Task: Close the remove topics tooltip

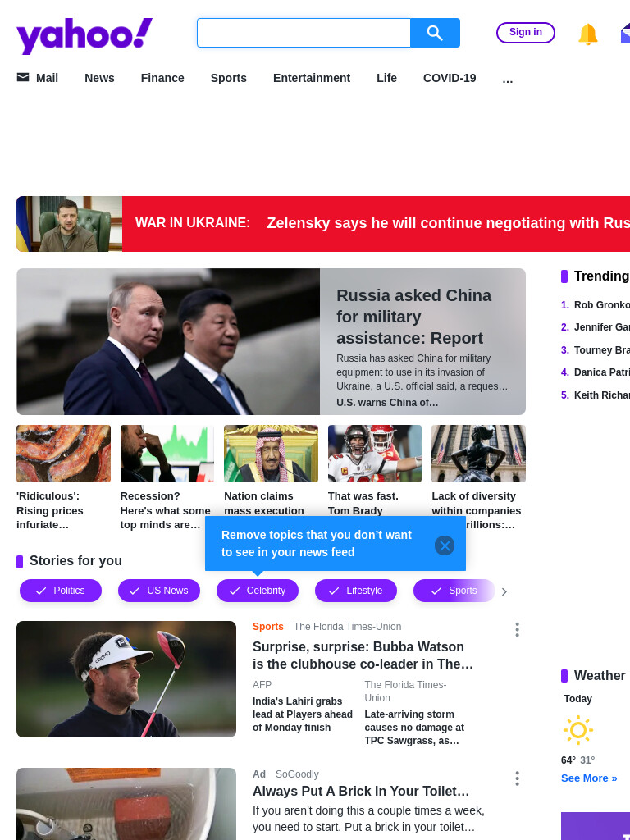Action: (x=444, y=546)
